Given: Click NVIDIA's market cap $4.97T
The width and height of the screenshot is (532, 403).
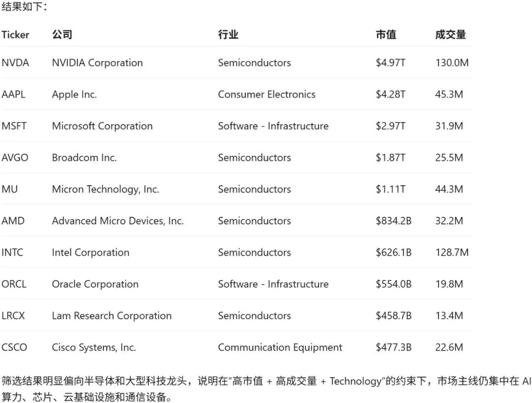Looking at the screenshot, I should click(x=391, y=63).
